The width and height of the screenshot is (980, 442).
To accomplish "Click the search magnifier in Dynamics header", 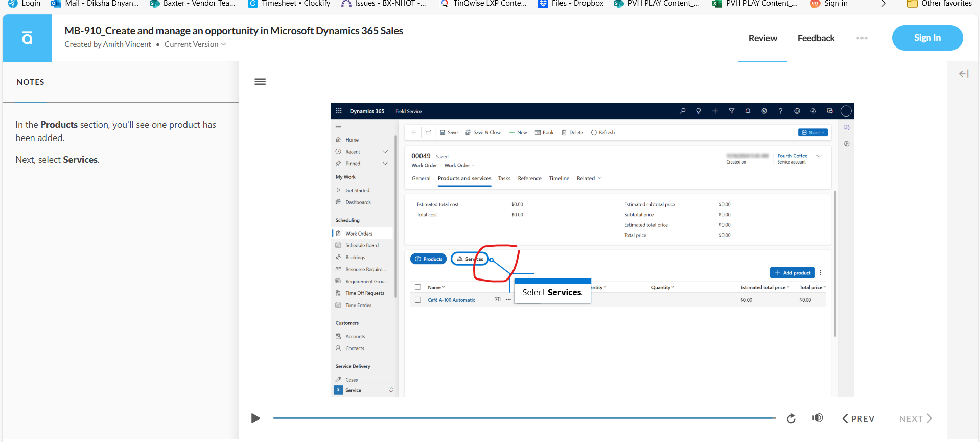I will coord(682,111).
